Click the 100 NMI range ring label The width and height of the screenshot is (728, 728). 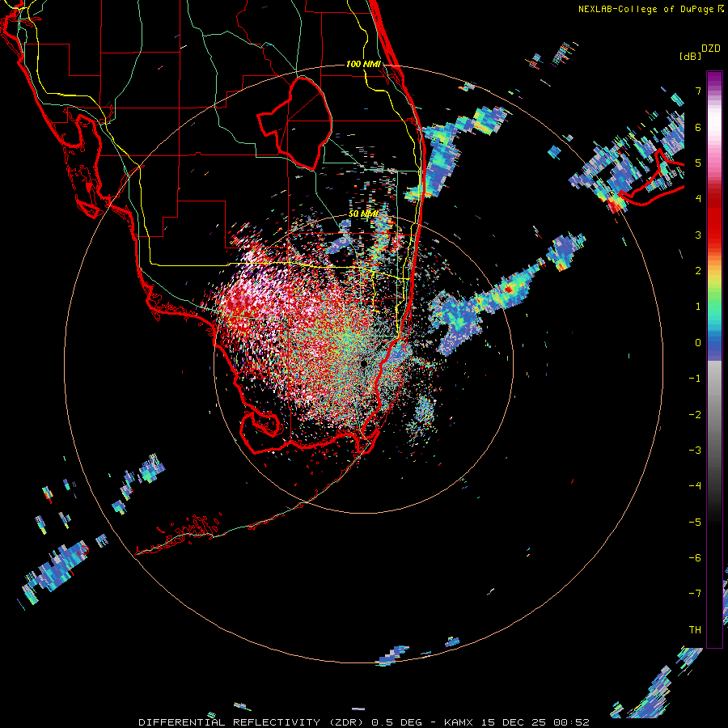click(363, 64)
